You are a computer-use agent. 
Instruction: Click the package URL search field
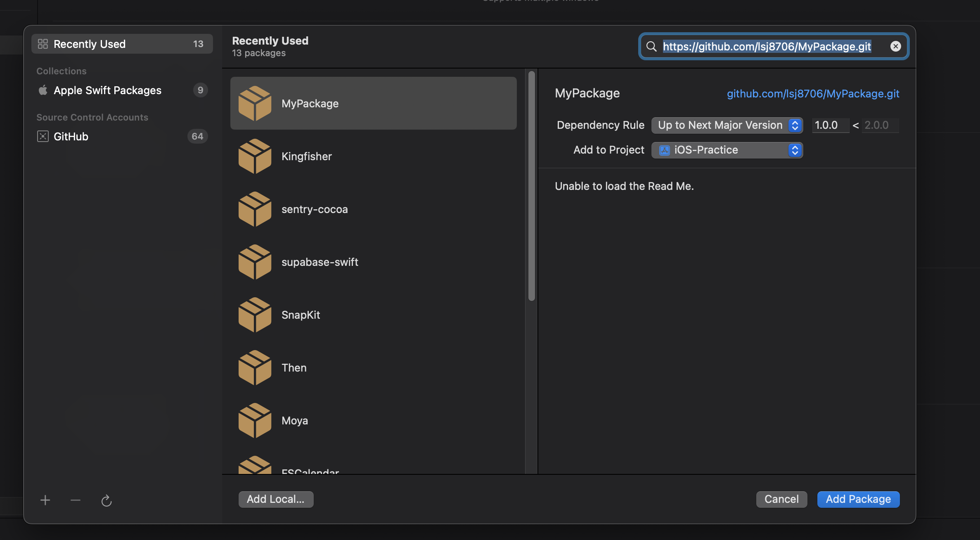(x=774, y=46)
